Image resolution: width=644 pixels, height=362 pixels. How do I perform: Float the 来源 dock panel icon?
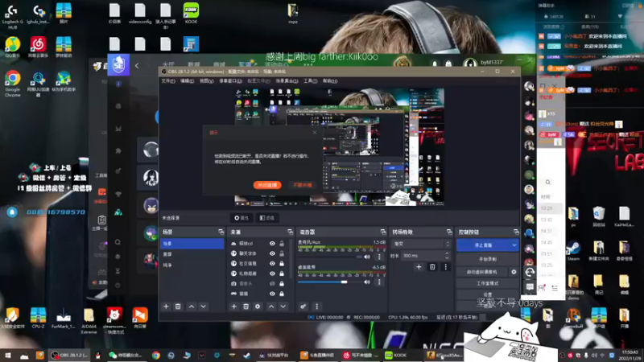click(290, 232)
